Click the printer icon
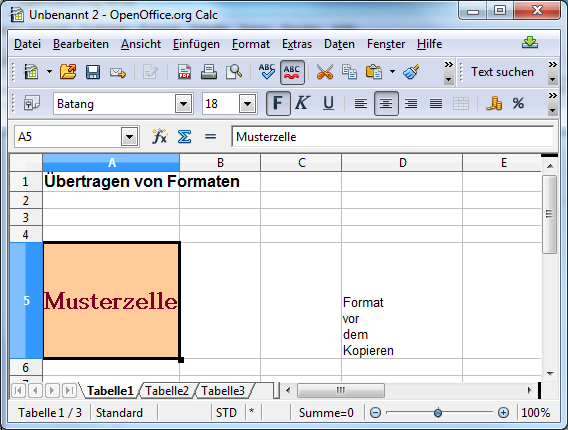The image size is (568, 430). click(x=209, y=72)
